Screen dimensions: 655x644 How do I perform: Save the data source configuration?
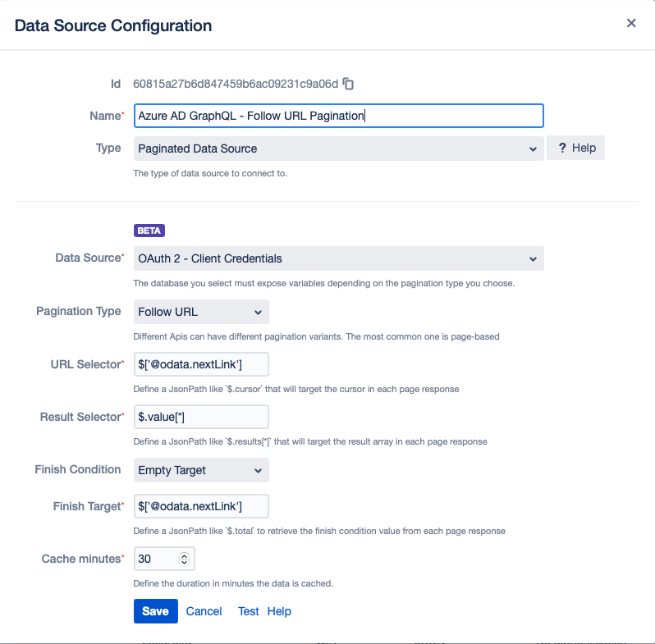point(155,611)
